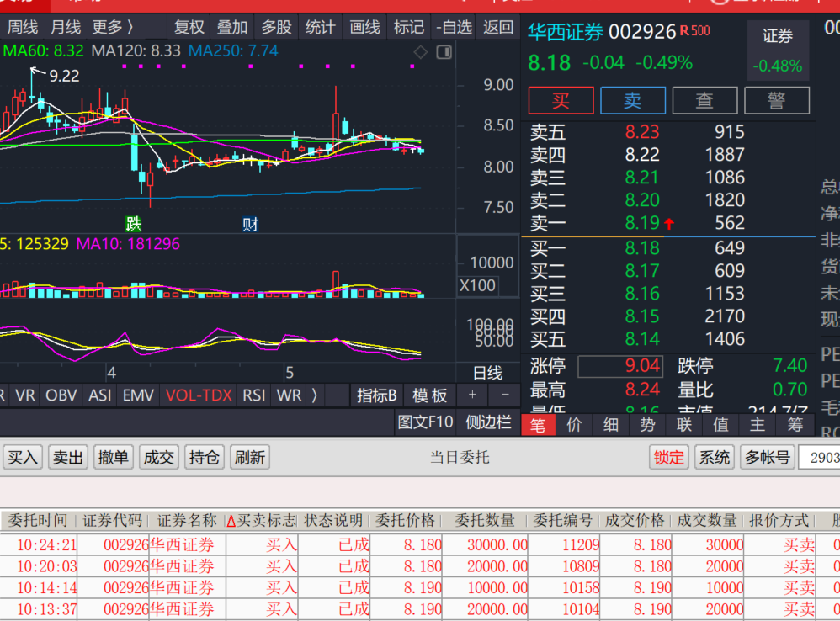
Task: Click the plus zoom button under chart
Action: 472,395
